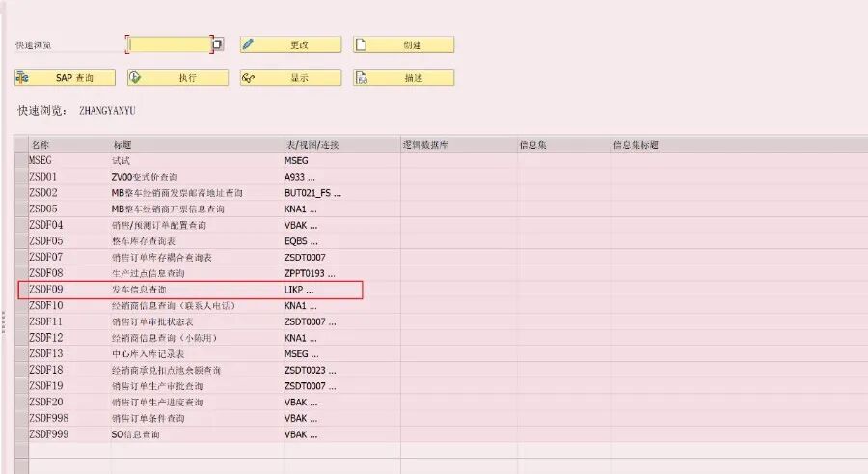Screen dimensions: 868x474
Task: Focus the 快速浏览 name input field
Action: [x=170, y=44]
